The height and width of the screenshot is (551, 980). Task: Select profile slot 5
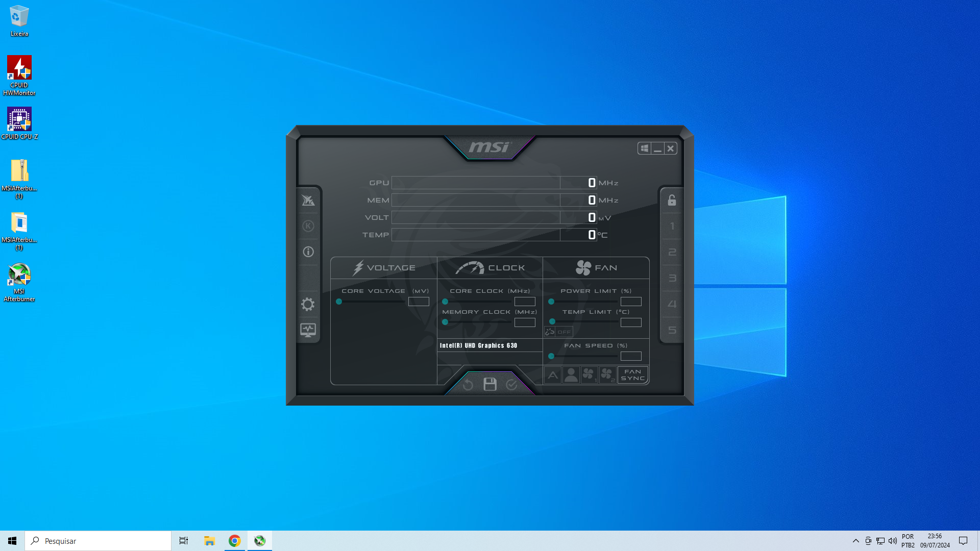tap(672, 330)
